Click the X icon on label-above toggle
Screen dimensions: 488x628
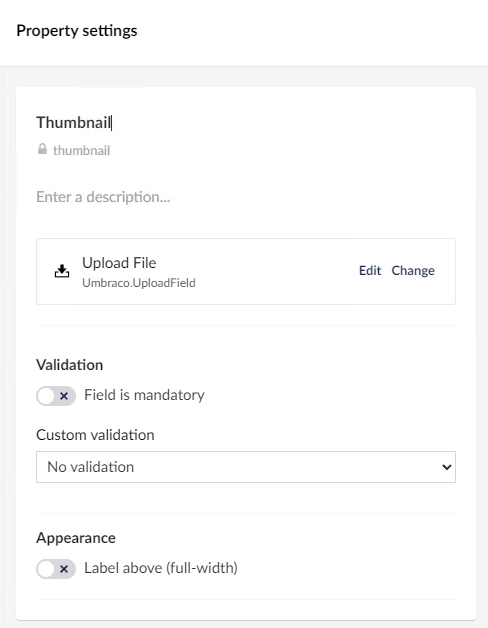click(64, 569)
